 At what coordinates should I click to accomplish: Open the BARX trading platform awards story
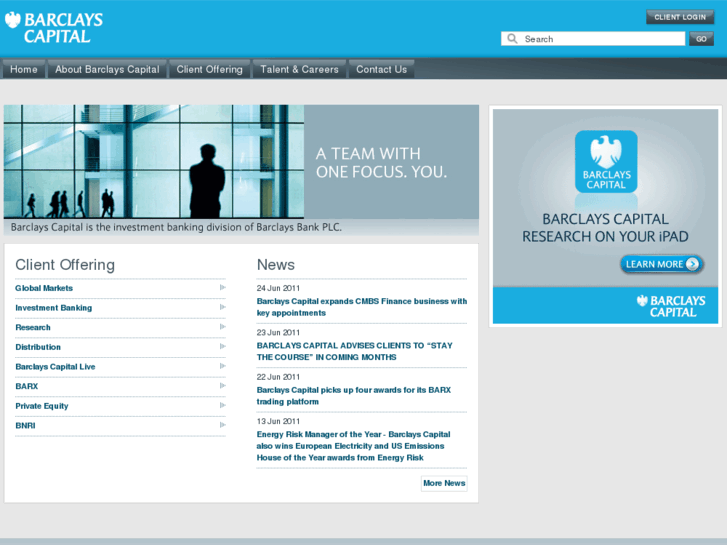coord(354,396)
